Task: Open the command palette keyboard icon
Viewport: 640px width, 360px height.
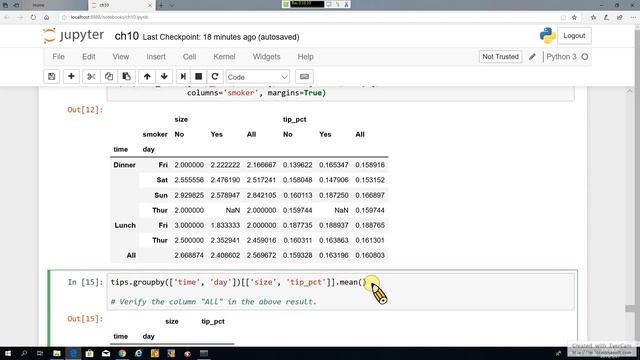Action: (x=304, y=77)
